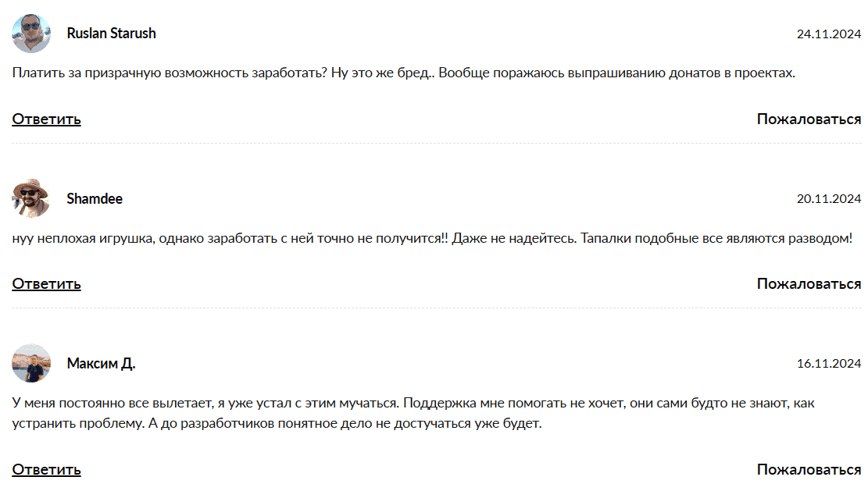Image resolution: width=868 pixels, height=491 pixels.
Task: Click the 16.11.2024 date stamp
Action: (828, 364)
